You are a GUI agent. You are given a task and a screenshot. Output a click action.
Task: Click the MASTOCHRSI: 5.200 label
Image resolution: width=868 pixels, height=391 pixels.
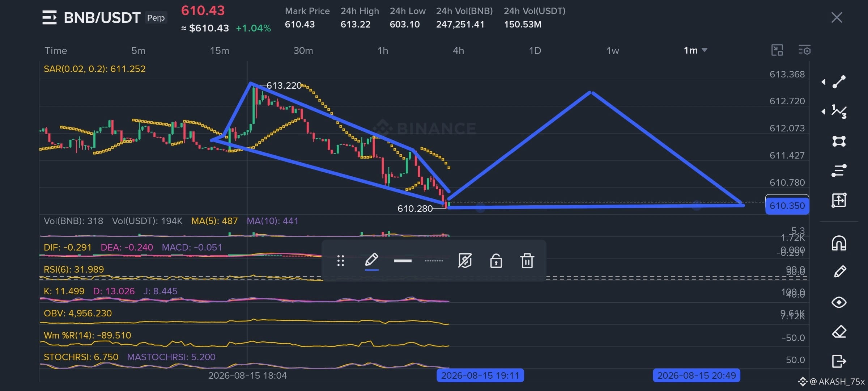point(171,357)
